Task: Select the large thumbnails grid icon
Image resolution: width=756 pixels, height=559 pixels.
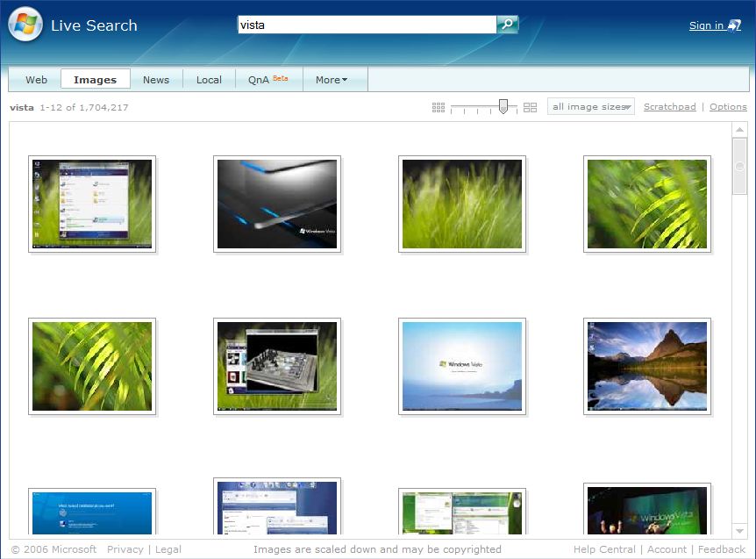Action: pos(530,107)
